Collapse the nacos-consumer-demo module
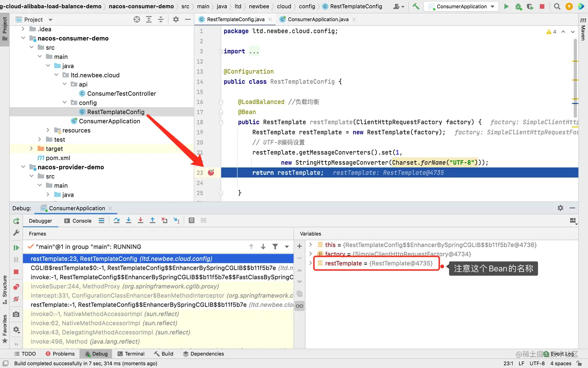This screenshot has width=588, height=368. [23, 38]
